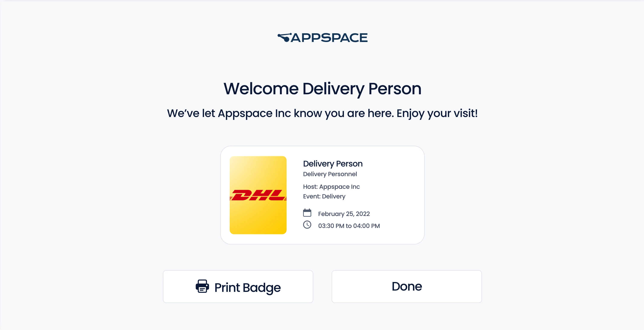644x330 pixels.
Task: Click the APPSPACE wordmark text
Action: pyautogui.click(x=329, y=38)
